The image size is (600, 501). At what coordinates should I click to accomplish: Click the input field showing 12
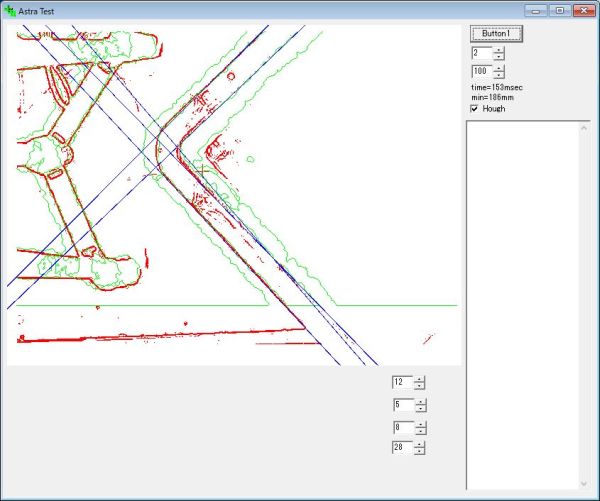coord(403,382)
